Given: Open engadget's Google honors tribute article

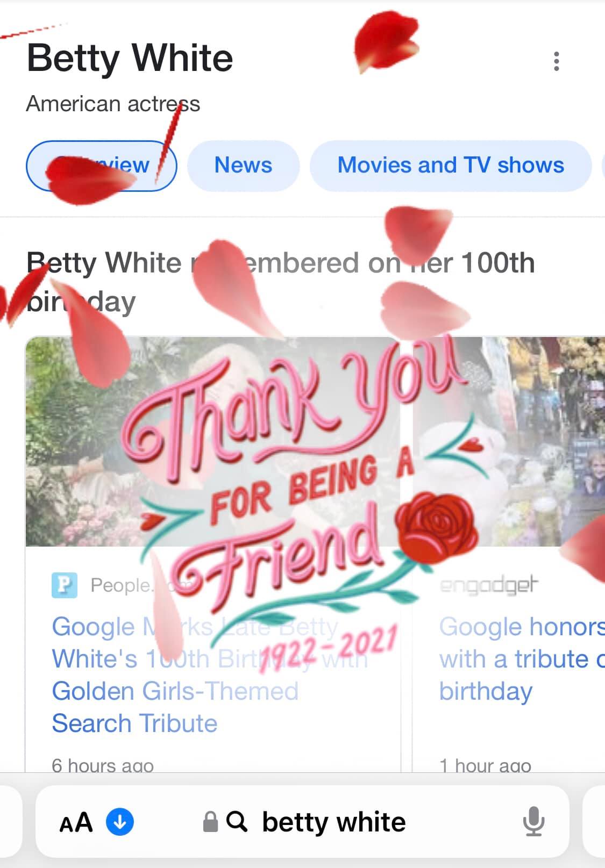Looking at the screenshot, I should (522, 659).
